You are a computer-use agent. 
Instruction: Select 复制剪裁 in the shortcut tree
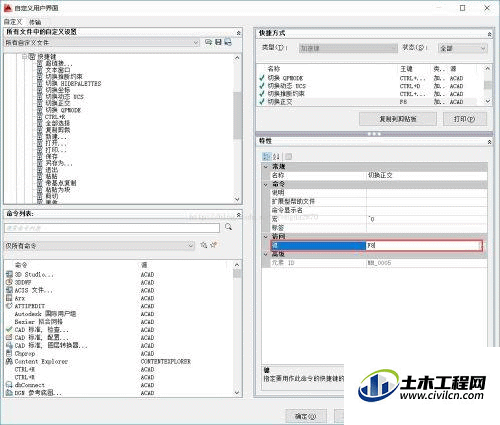pyautogui.click(x=58, y=130)
